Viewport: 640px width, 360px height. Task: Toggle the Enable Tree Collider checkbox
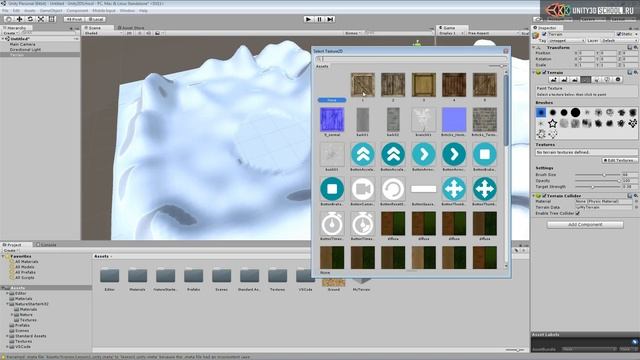pyautogui.click(x=578, y=213)
